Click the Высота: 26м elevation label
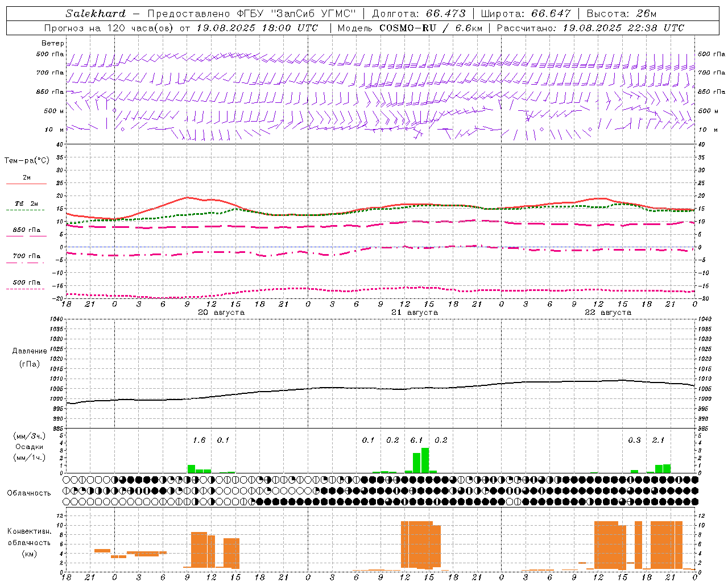The height and width of the screenshot is (582, 728). (x=622, y=14)
